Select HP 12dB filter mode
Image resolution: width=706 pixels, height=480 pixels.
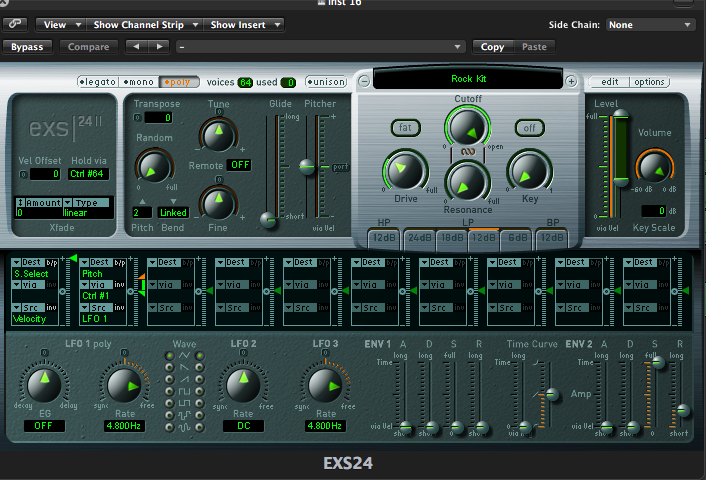[x=384, y=238]
